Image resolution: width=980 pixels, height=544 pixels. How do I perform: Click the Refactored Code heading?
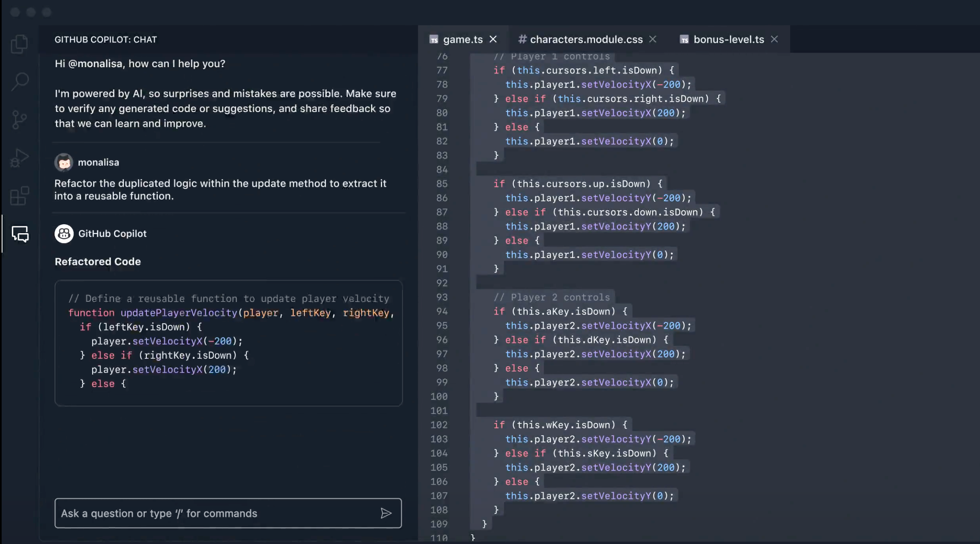pyautogui.click(x=98, y=261)
